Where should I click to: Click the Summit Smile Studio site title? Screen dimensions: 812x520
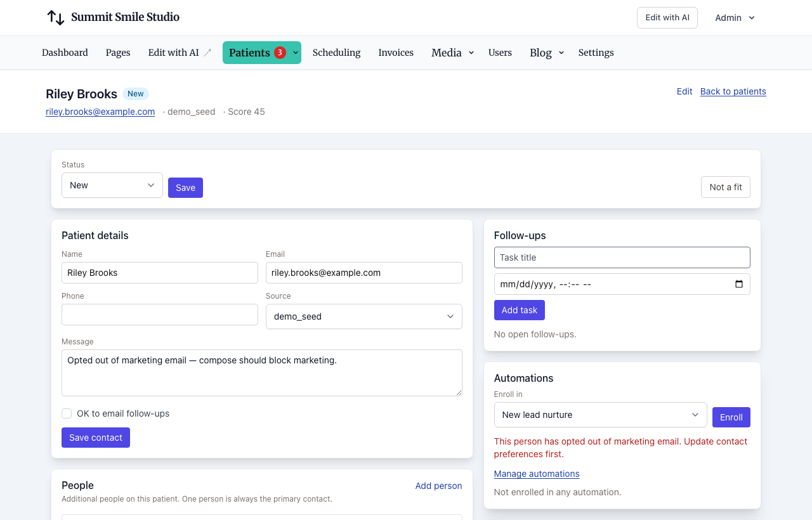[x=126, y=17]
